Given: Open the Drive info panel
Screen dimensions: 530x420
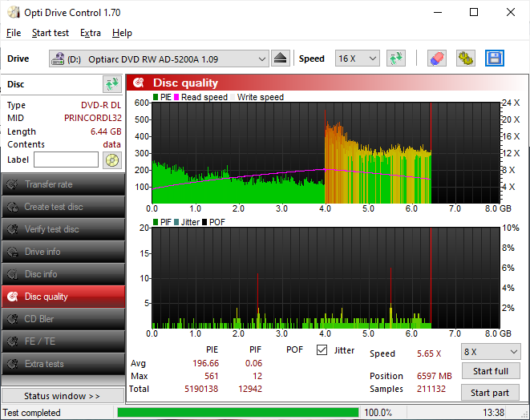Looking at the screenshot, I should pyautogui.click(x=63, y=252).
